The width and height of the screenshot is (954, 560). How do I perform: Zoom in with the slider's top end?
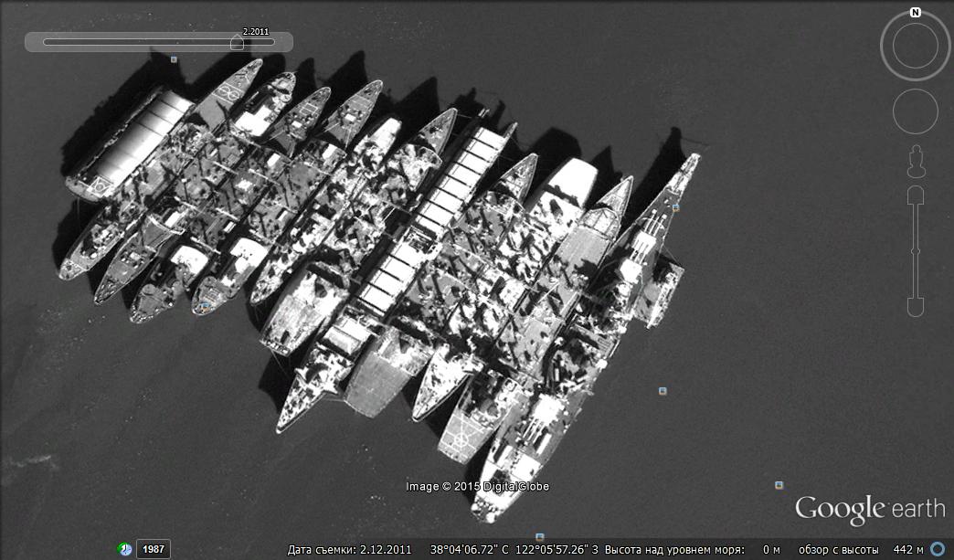(916, 195)
